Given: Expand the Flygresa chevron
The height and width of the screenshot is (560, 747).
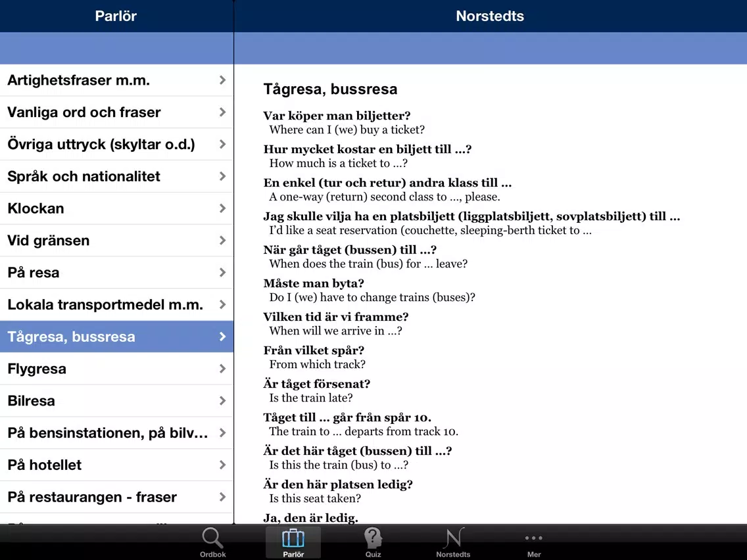Looking at the screenshot, I should click(222, 369).
